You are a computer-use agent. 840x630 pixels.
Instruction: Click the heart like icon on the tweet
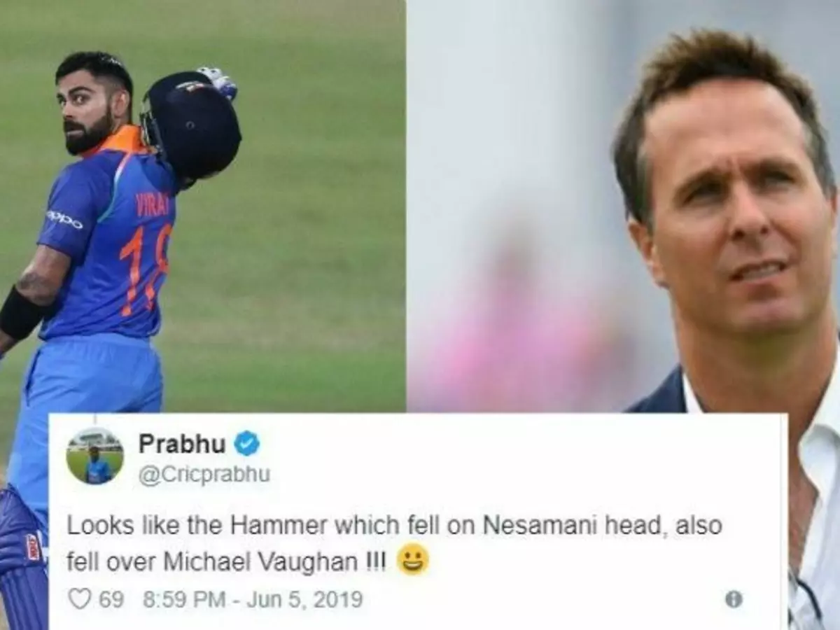(79, 599)
